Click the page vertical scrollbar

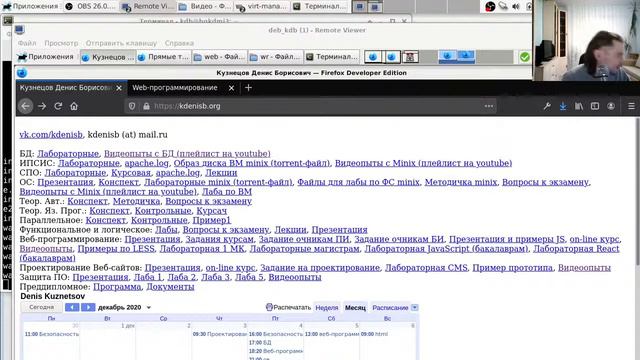pos(637,192)
